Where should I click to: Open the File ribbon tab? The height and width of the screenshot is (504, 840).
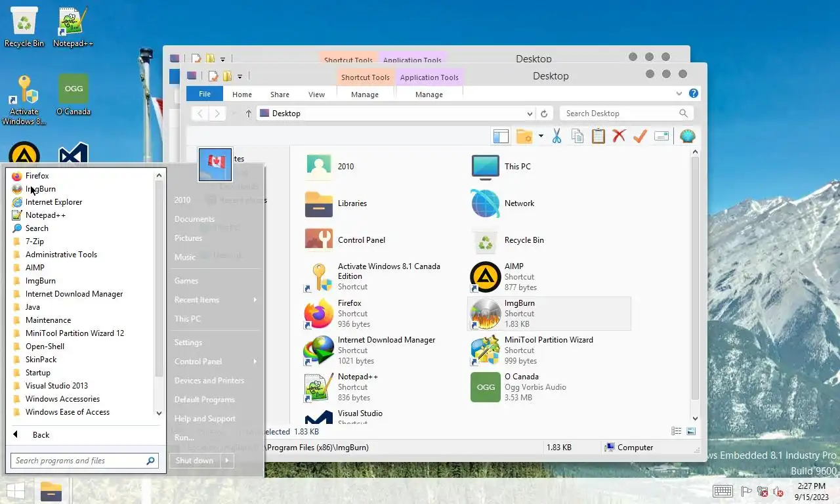pos(205,94)
